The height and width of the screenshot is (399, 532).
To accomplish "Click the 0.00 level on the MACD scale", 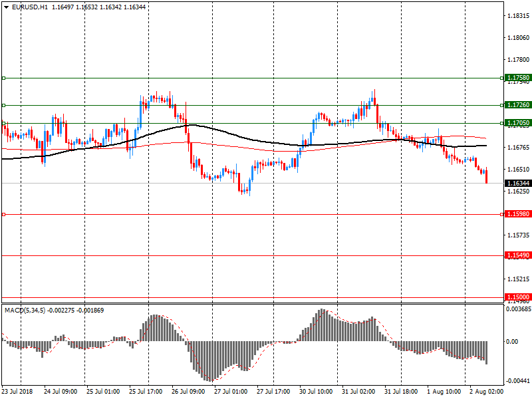I will [512, 341].
